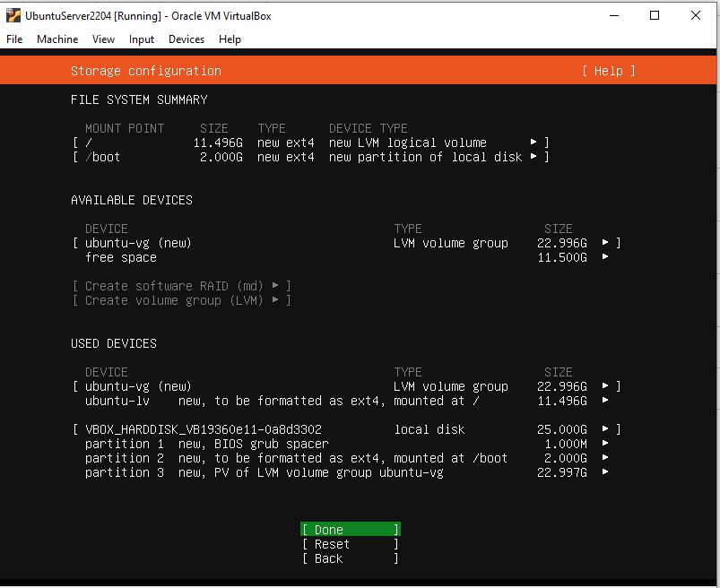
Task: Expand ubuntu-vg arrow under Used Devices
Action: pos(605,385)
